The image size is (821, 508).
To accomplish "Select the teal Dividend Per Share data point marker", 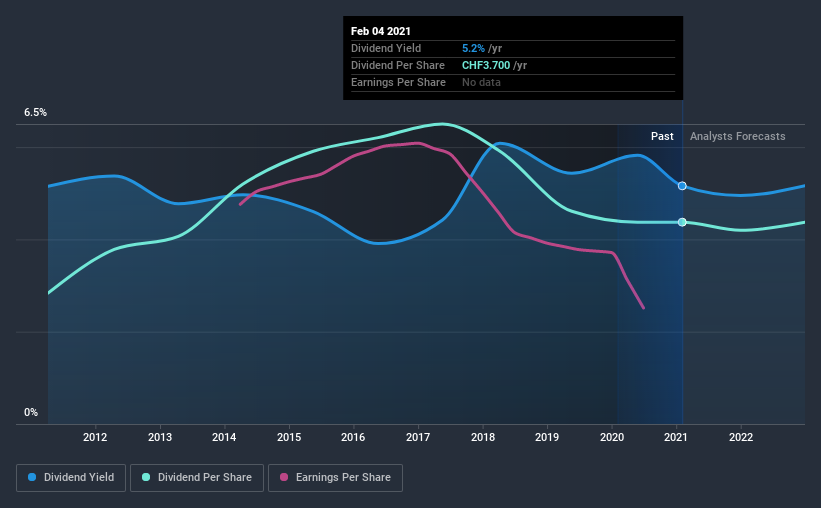I will coord(682,222).
